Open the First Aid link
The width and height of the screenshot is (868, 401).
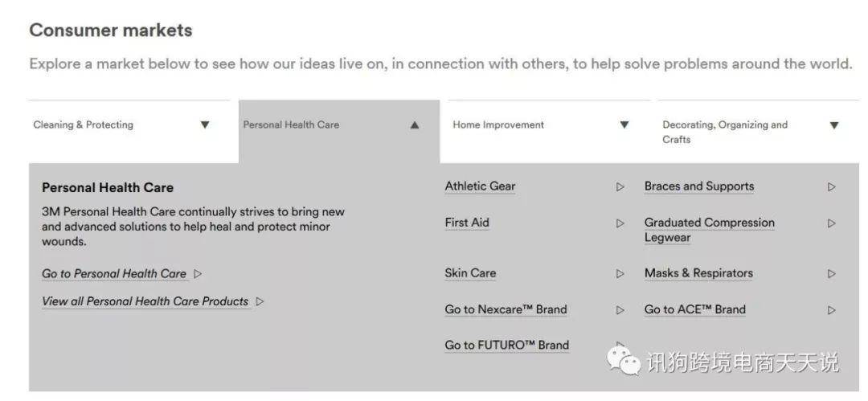coord(467,223)
